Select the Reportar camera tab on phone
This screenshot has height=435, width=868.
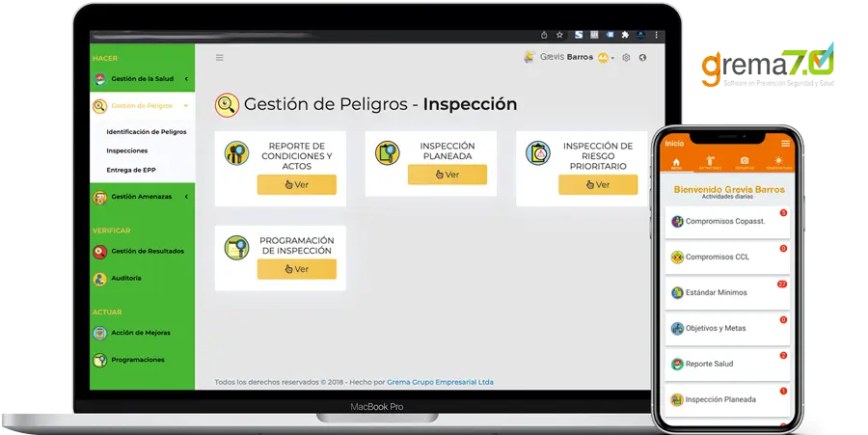pos(745,164)
